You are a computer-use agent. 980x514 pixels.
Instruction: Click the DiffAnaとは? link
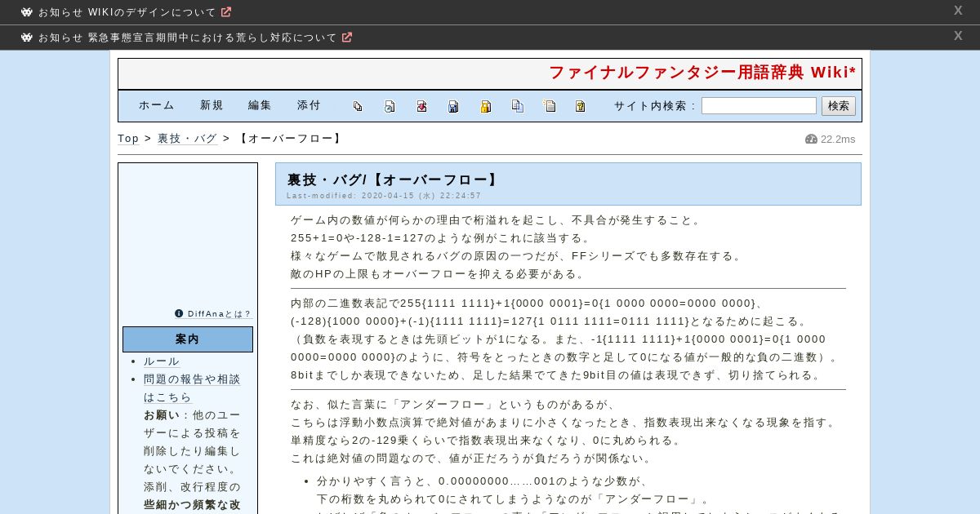pos(220,314)
